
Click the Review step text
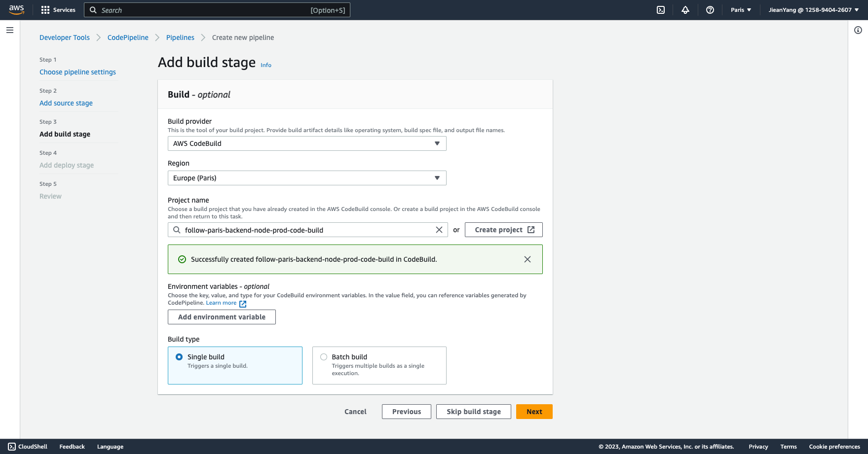pyautogui.click(x=50, y=196)
